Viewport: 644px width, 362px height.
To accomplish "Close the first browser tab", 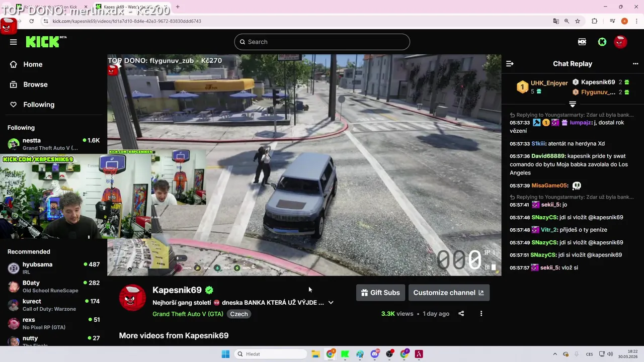I will point(86,7).
